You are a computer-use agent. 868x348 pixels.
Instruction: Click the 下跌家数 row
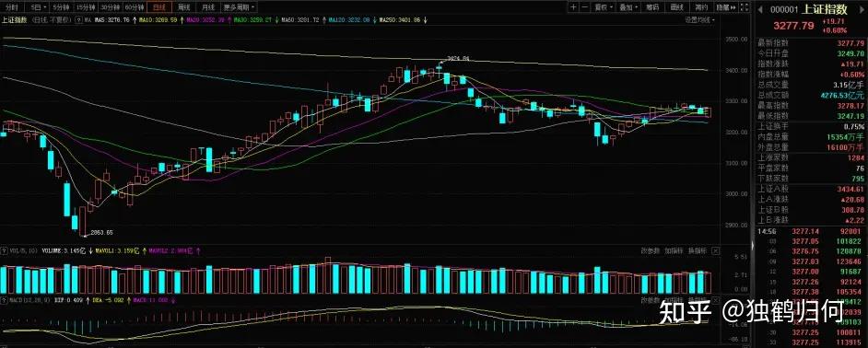811,179
